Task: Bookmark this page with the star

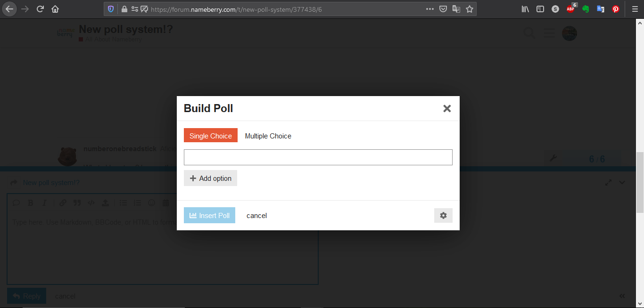Action: (x=470, y=9)
